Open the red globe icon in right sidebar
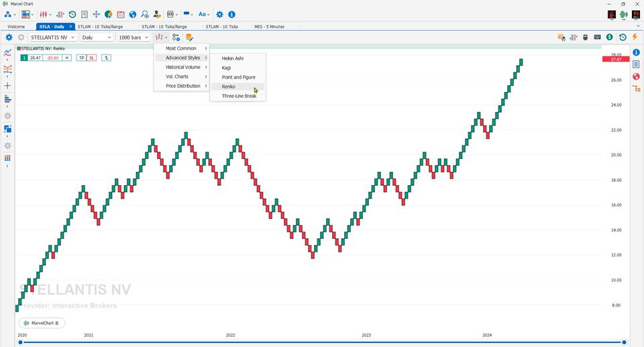 coord(636,77)
